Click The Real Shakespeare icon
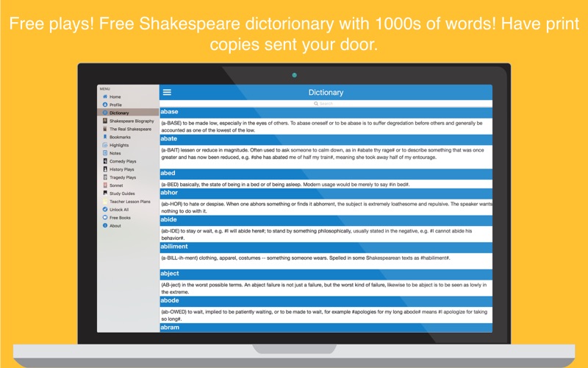 pyautogui.click(x=105, y=129)
